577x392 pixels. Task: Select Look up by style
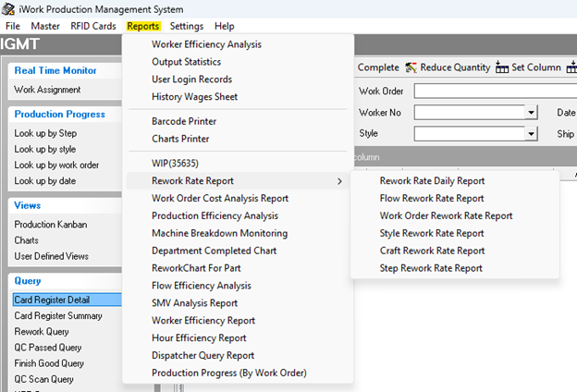tap(45, 149)
